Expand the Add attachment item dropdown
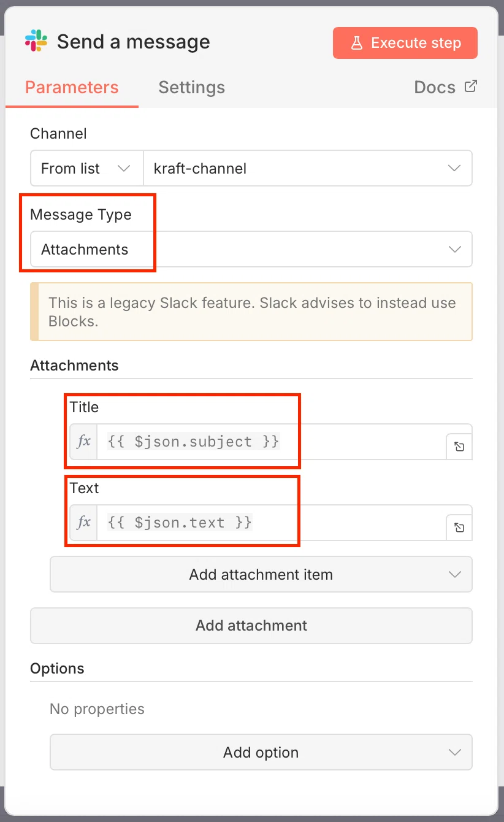This screenshot has width=504, height=822. [x=261, y=574]
